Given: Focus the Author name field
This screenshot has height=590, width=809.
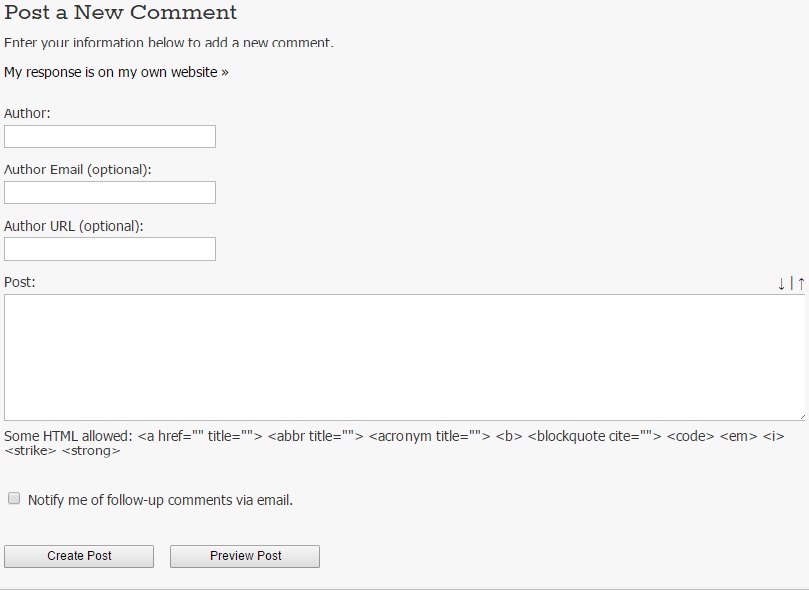Looking at the screenshot, I should [110, 137].
